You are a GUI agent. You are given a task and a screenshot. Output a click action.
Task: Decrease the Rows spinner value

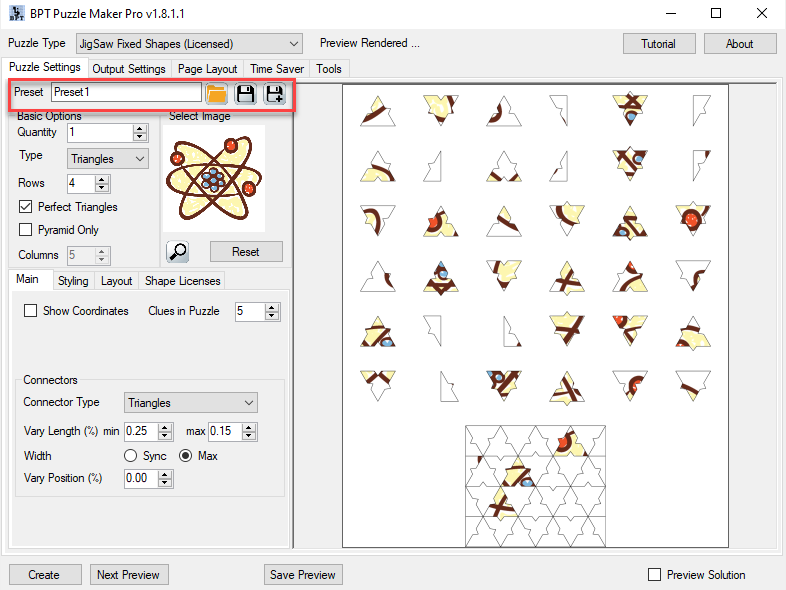(102, 188)
